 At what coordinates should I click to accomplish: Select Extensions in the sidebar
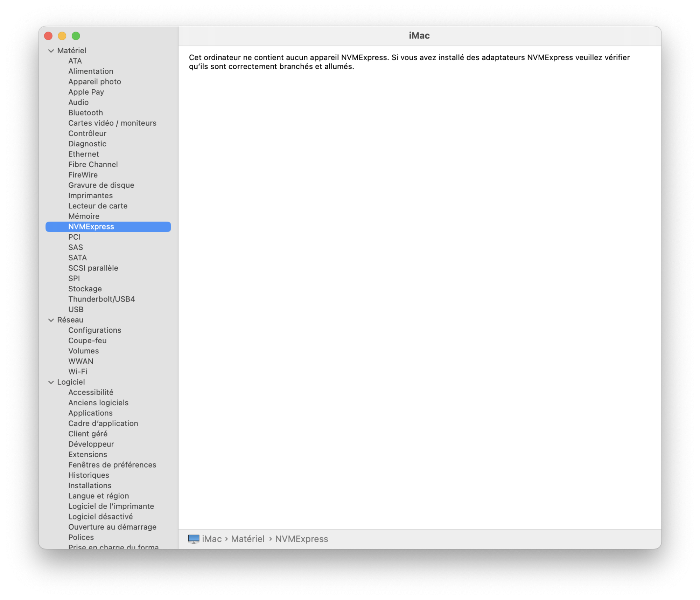(87, 454)
